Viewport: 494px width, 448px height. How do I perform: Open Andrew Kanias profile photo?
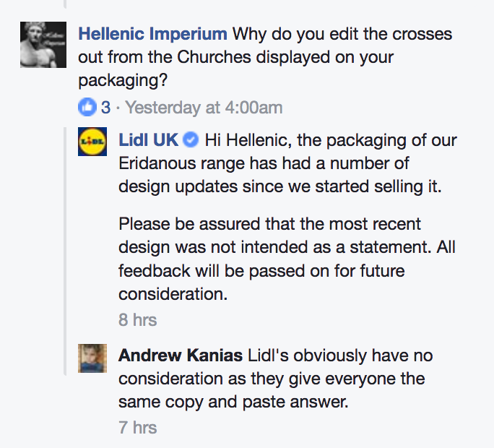(92, 358)
